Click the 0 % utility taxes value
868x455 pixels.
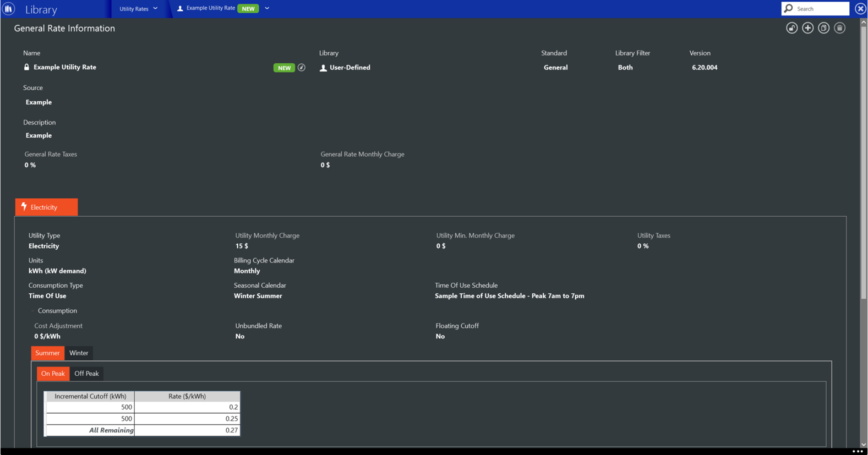pyautogui.click(x=643, y=246)
